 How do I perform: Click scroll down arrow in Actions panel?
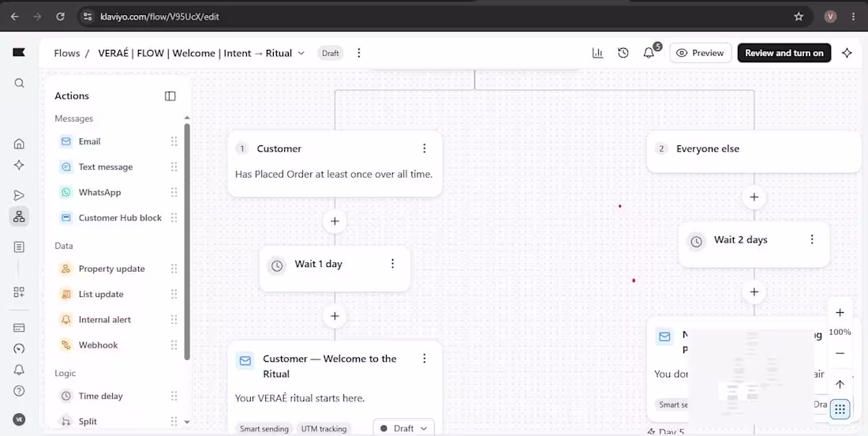(x=187, y=422)
